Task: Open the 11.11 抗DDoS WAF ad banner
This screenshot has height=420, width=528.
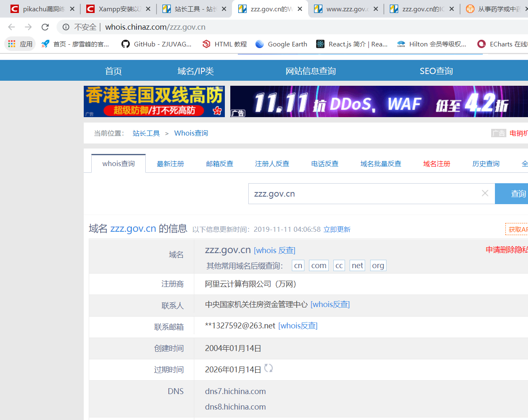Action: (379, 101)
